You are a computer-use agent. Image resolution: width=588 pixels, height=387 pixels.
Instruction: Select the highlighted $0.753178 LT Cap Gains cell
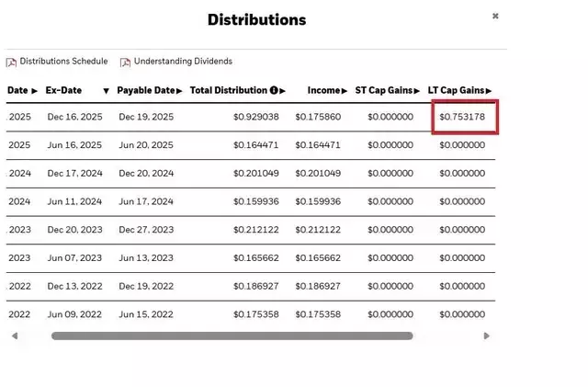coord(462,118)
